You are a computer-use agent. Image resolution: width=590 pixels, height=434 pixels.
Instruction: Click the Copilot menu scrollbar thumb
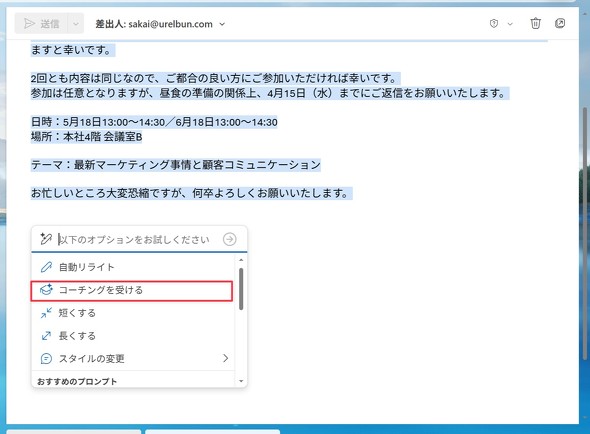point(241,289)
